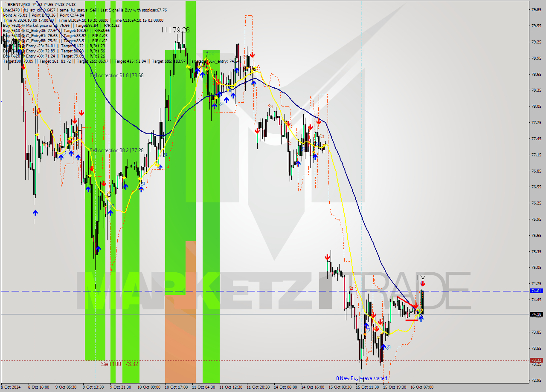Click the '8 Oct 2024' time axis label

coord(11,387)
